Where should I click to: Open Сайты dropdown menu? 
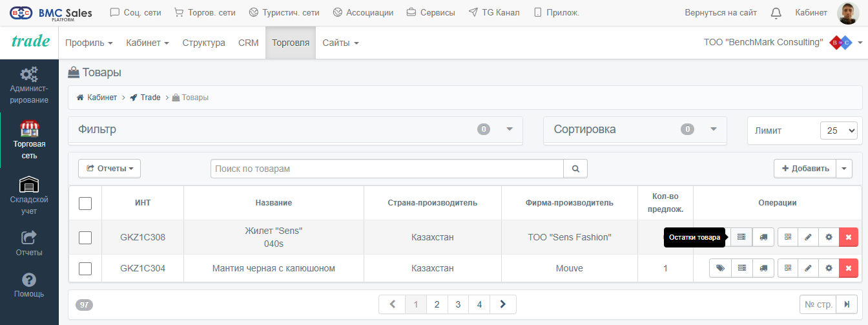tap(340, 43)
